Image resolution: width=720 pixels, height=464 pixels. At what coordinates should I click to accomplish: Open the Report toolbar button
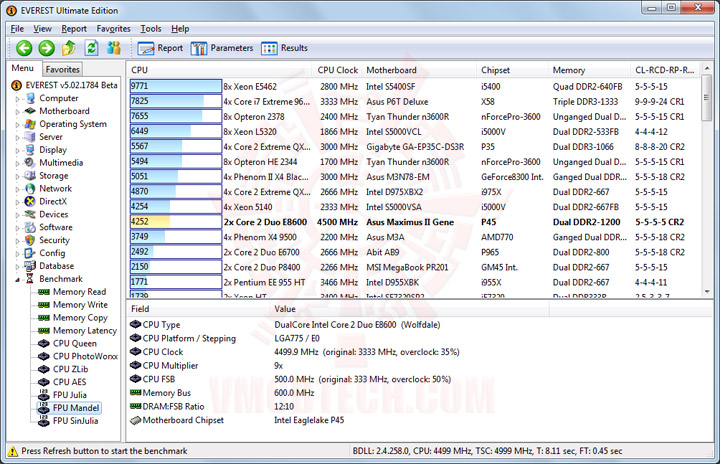160,48
